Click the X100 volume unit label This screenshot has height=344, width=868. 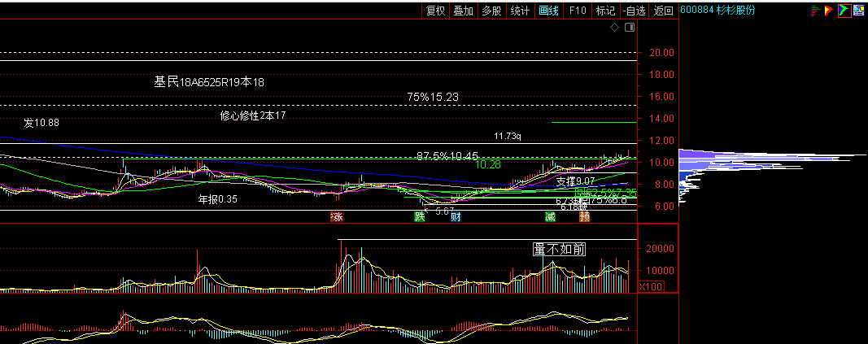click(x=651, y=286)
